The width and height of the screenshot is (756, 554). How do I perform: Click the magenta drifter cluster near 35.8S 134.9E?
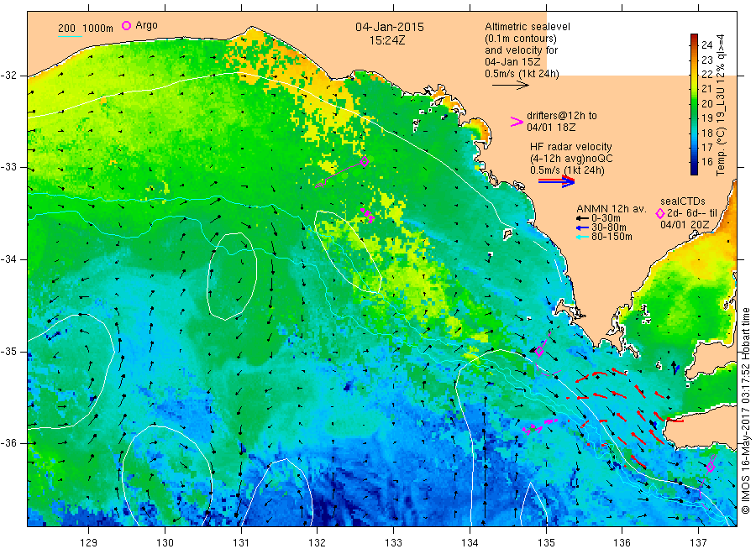[x=540, y=426]
